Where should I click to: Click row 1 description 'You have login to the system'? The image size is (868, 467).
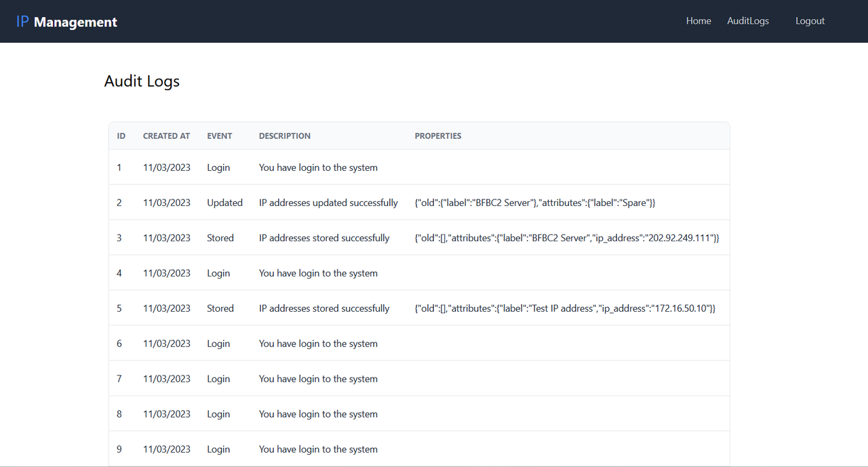point(318,167)
